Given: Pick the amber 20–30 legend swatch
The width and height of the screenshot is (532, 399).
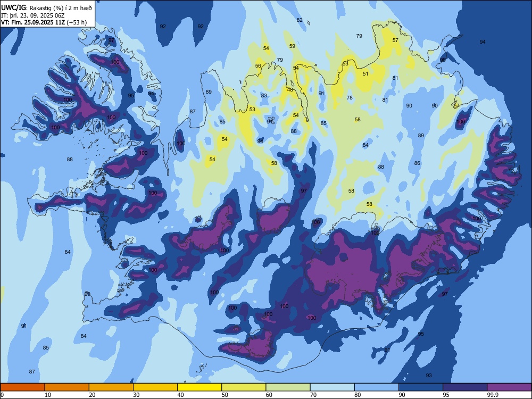Looking at the screenshot, I should click(x=111, y=387).
